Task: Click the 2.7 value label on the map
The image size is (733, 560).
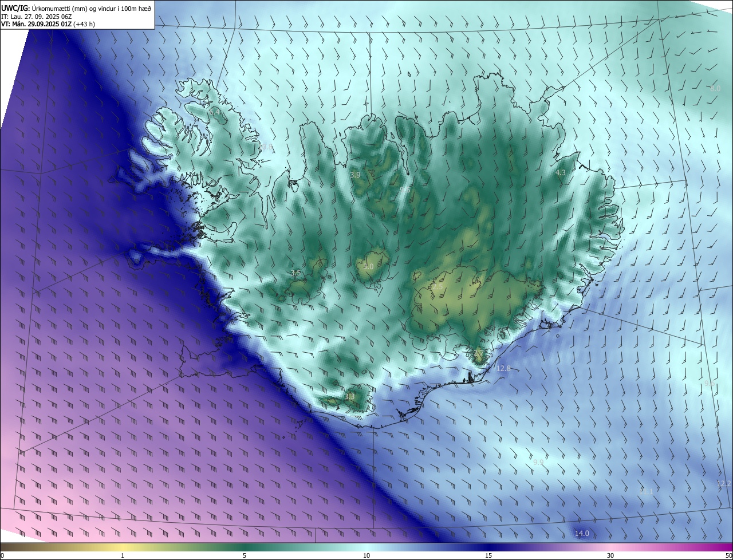Action: pyautogui.click(x=479, y=353)
